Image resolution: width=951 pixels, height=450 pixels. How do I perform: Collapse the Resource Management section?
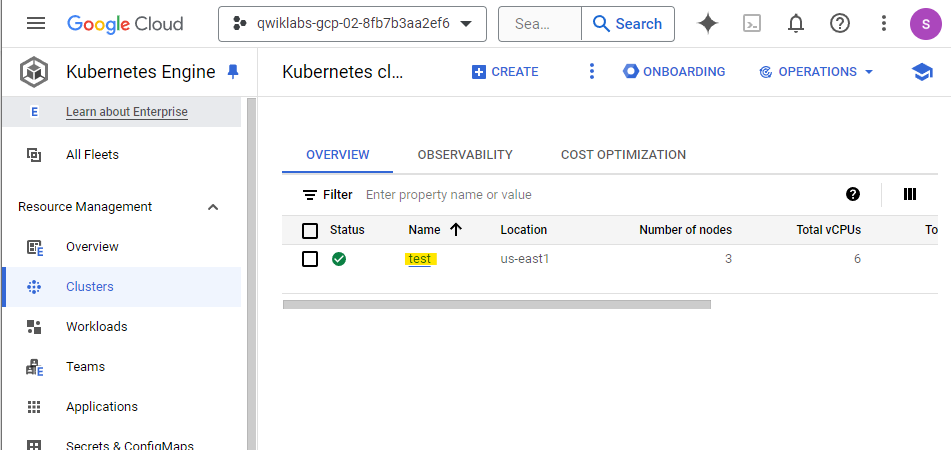pos(213,207)
